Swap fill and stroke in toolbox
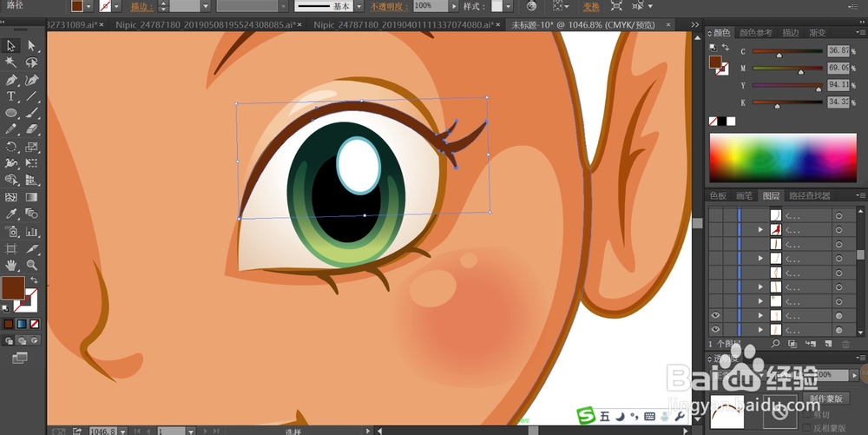This screenshot has width=868, height=435. point(34,280)
